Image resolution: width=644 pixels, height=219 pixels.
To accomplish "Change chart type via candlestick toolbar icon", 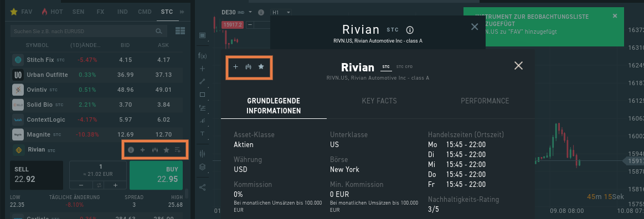I will tap(202, 154).
